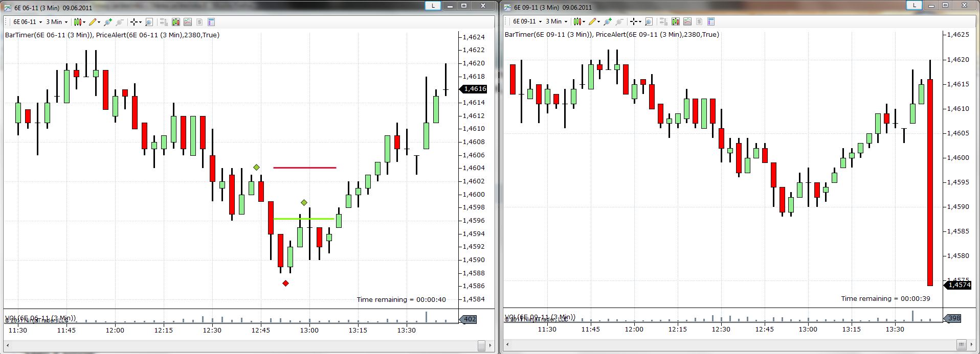Click the L link button in 6E 09-11 title bar
Screen dimensions: 980x354
(915, 5)
